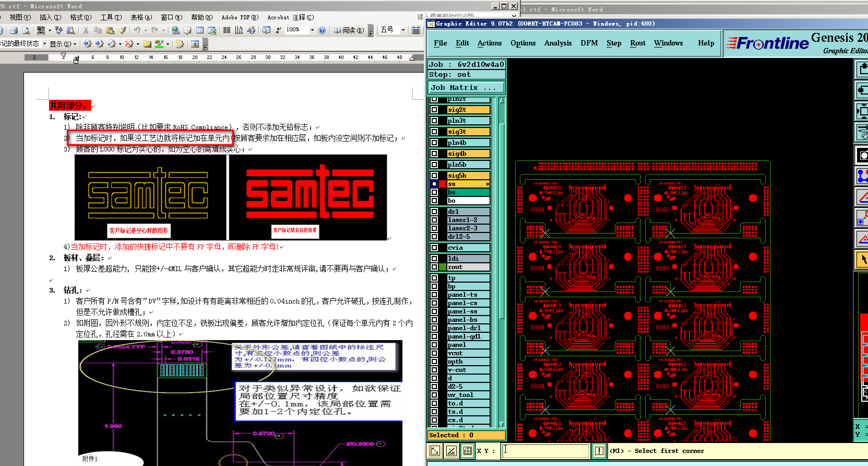868x466 pixels.
Task: Open the Help menu in Graphic Editor
Action: pos(706,43)
